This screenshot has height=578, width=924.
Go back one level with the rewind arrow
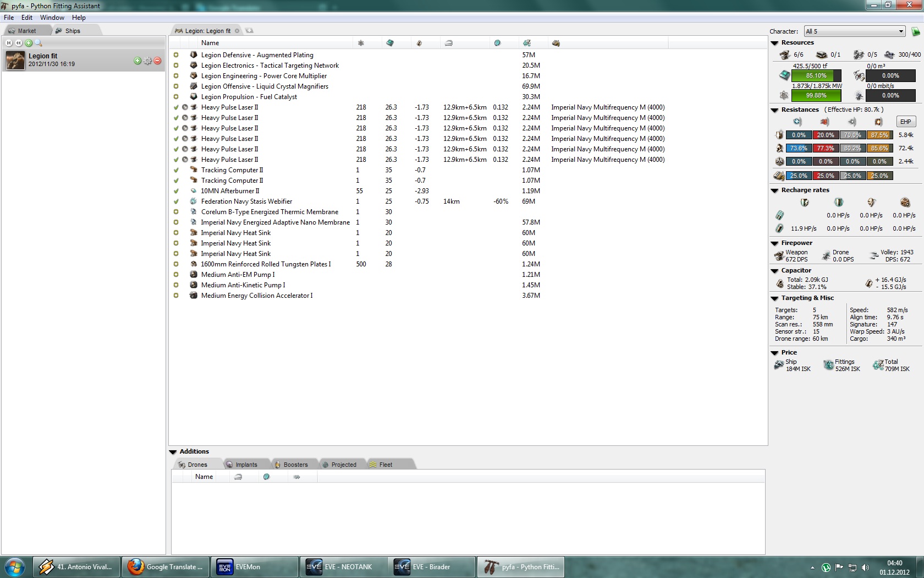tap(19, 43)
